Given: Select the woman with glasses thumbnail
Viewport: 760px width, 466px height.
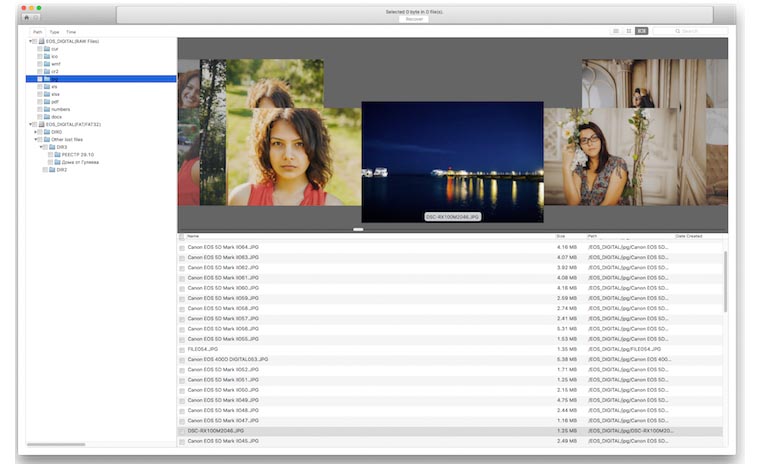Looking at the screenshot, I should 611,157.
